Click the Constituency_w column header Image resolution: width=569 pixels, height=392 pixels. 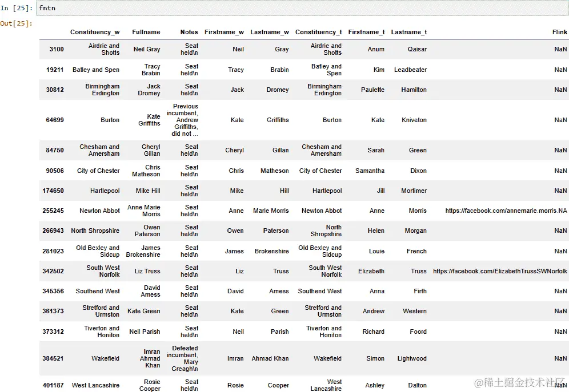click(95, 32)
